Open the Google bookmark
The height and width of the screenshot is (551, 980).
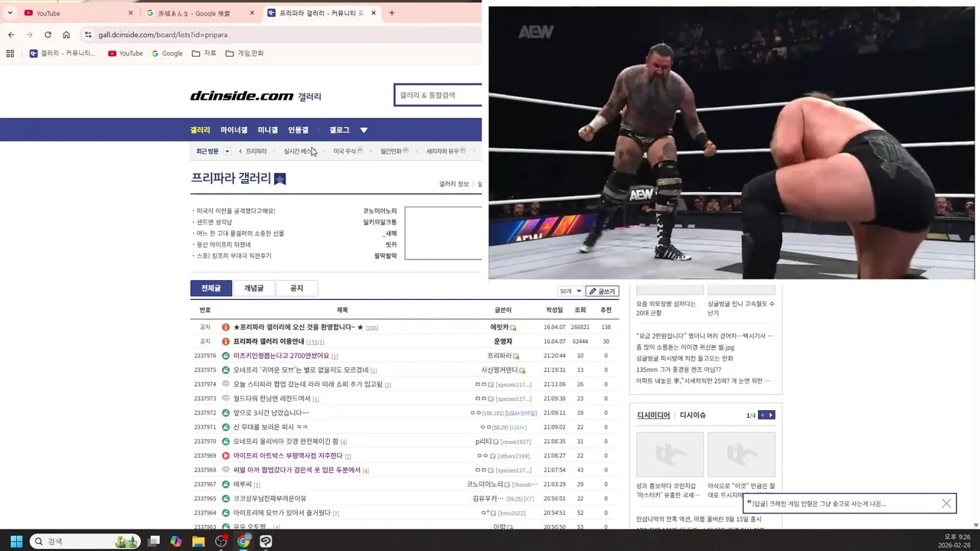[x=167, y=54]
